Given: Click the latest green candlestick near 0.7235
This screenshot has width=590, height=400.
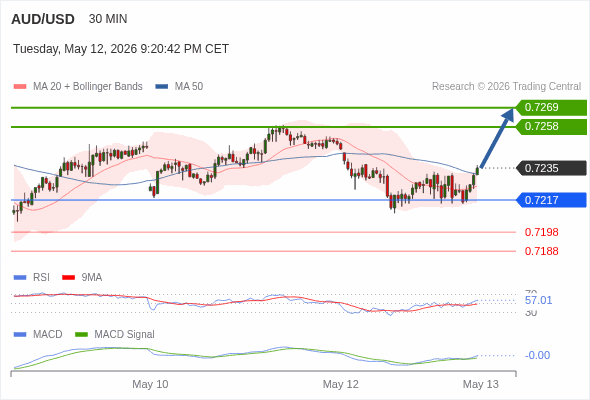Looking at the screenshot, I should click(478, 170).
